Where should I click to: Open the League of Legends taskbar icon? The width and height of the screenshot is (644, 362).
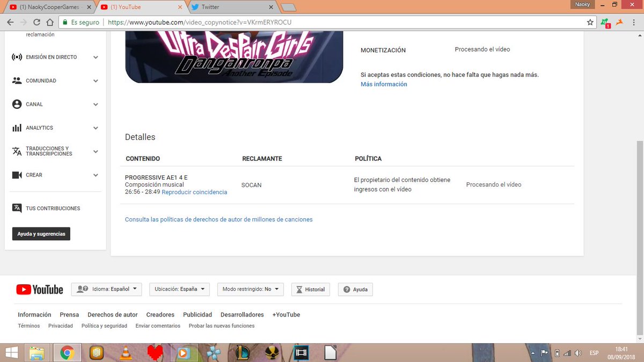pyautogui.click(x=243, y=353)
